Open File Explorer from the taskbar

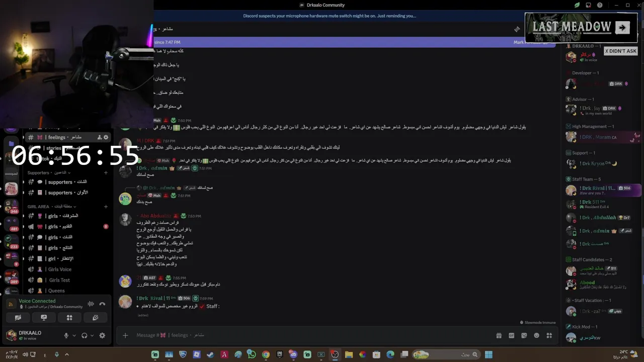349,354
